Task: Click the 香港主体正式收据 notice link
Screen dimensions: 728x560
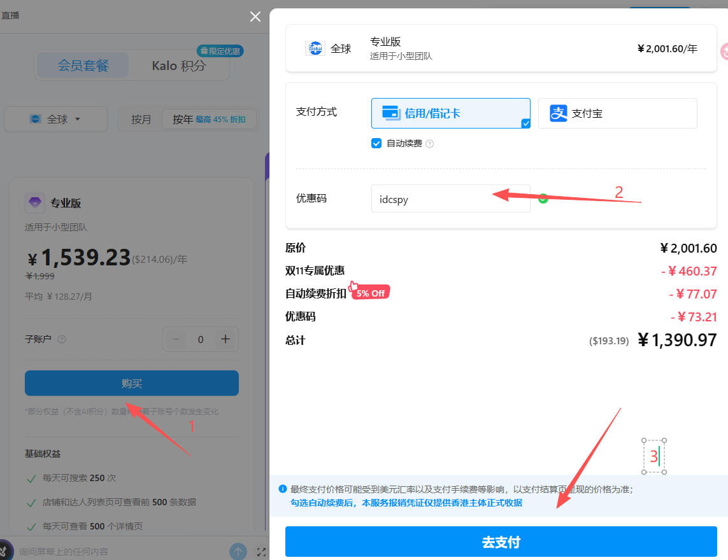Action: [406, 503]
